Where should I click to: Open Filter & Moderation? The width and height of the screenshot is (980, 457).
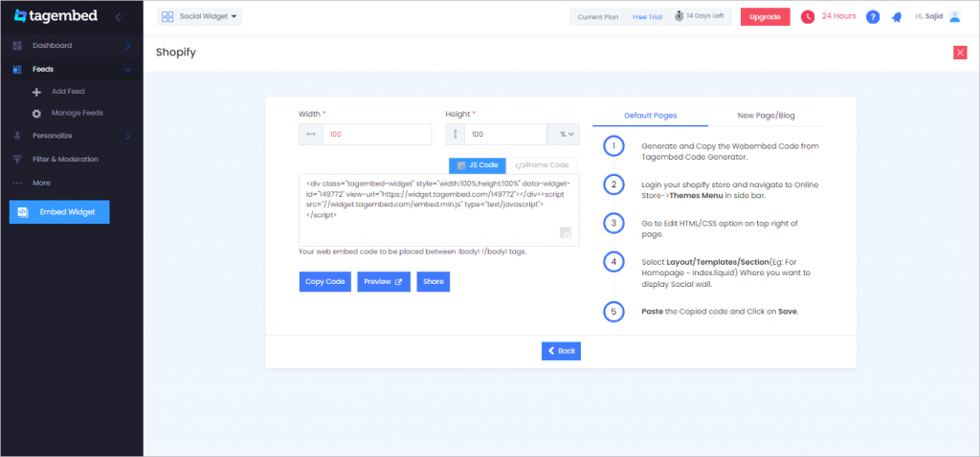[66, 160]
